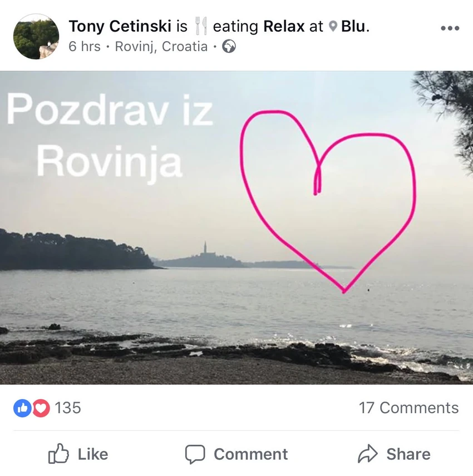Click the location pin icon before Blu
Viewport: 473px width, 476px height.
pos(333,27)
